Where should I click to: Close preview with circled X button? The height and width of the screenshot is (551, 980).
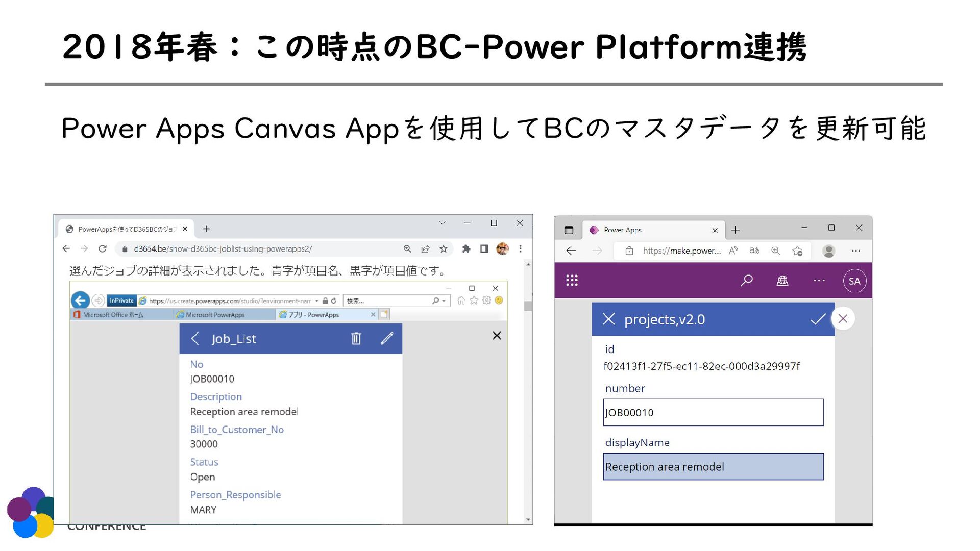click(x=843, y=319)
